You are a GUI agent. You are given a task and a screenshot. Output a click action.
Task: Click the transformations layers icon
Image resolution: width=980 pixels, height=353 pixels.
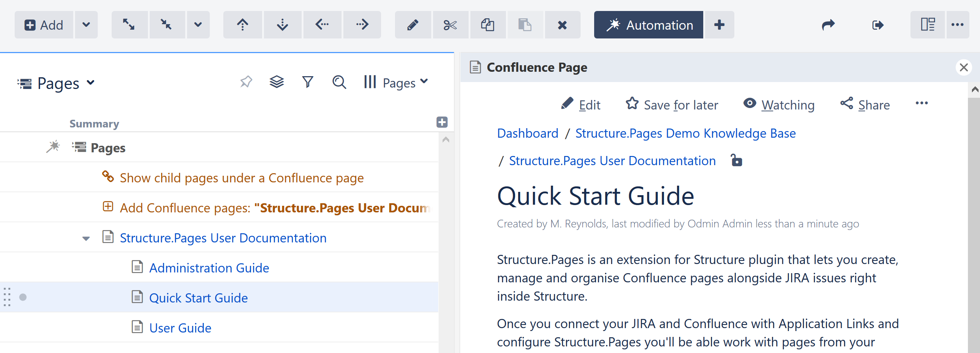click(x=277, y=81)
